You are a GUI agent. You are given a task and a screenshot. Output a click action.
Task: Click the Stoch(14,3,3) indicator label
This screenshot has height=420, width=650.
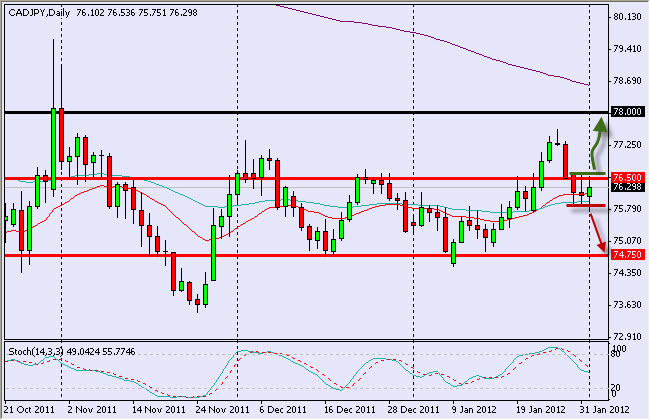pos(36,352)
